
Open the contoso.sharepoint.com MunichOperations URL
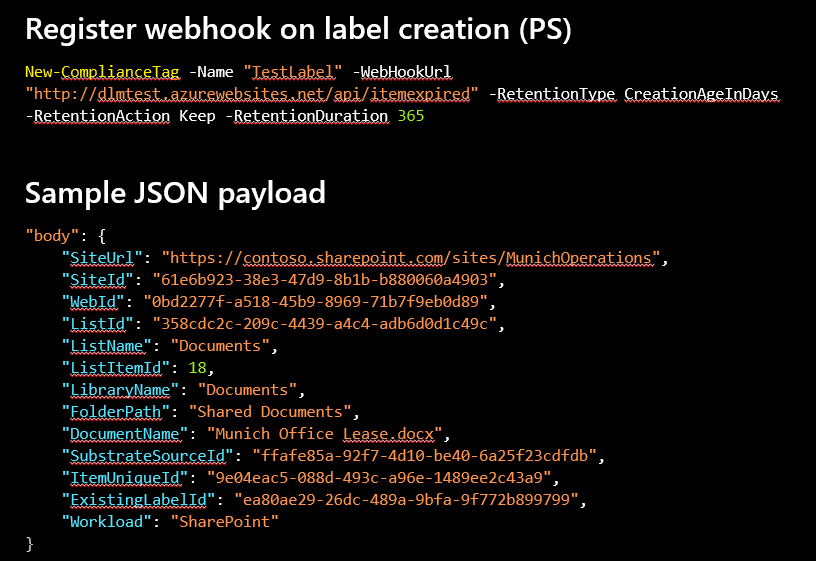[411, 258]
